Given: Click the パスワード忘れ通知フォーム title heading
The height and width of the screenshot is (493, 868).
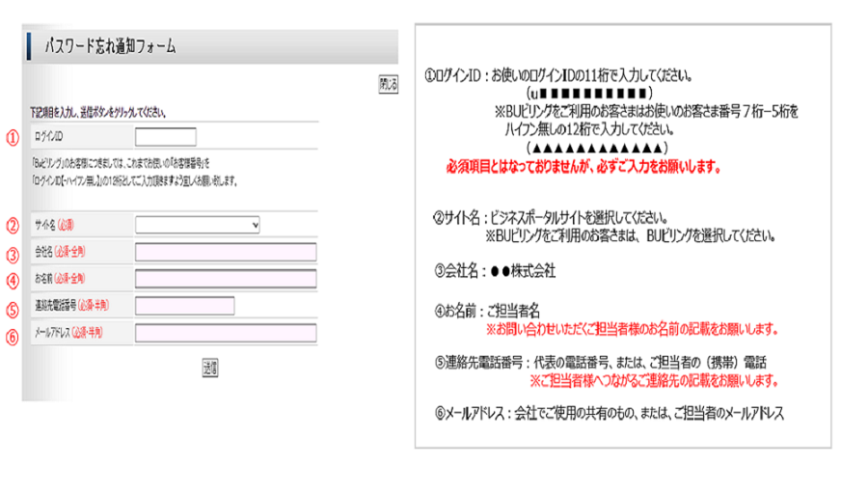Looking at the screenshot, I should coord(109,46).
